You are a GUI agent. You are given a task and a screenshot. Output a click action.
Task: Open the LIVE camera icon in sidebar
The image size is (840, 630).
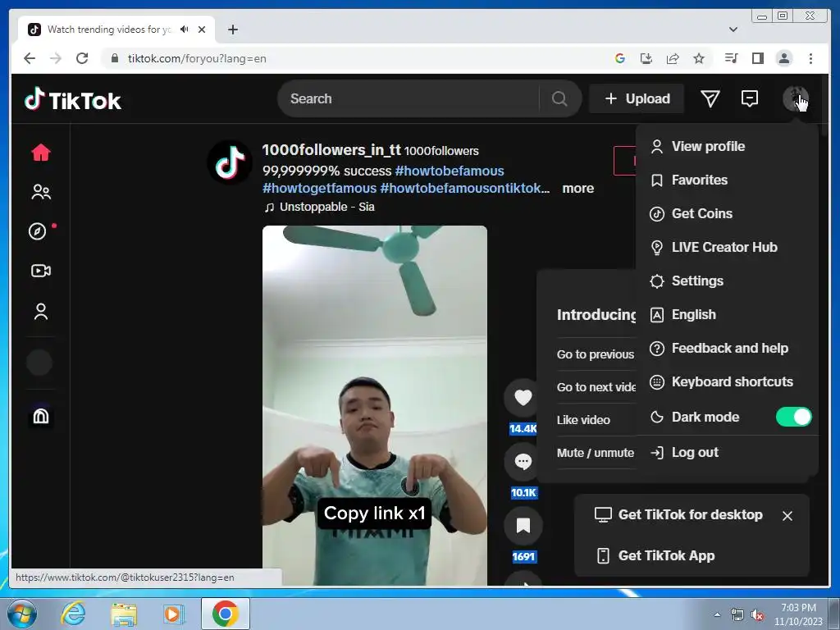coord(41,271)
